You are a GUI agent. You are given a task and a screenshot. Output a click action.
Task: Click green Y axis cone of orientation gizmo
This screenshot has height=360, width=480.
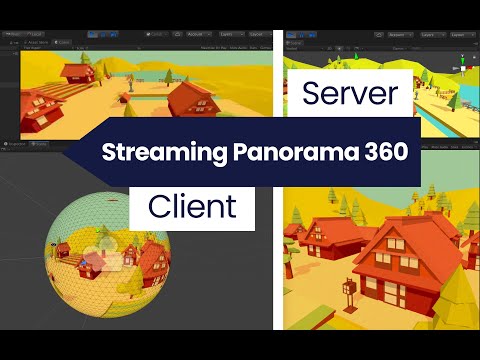pyautogui.click(x=463, y=60)
